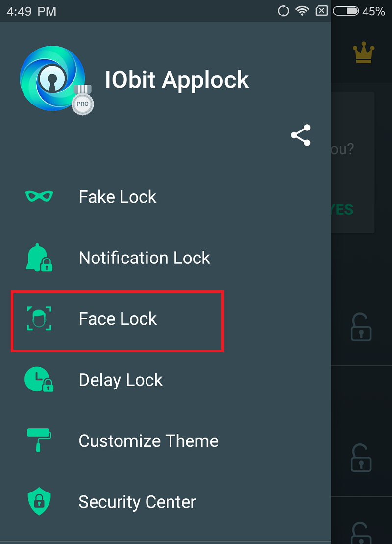Open the Face Lock menu label
The width and height of the screenshot is (392, 544).
(118, 319)
